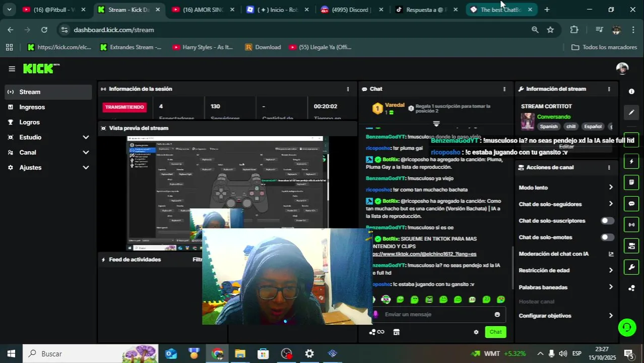The height and width of the screenshot is (363, 644).
Task: Click the browser address bar
Action: pyautogui.click(x=297, y=30)
